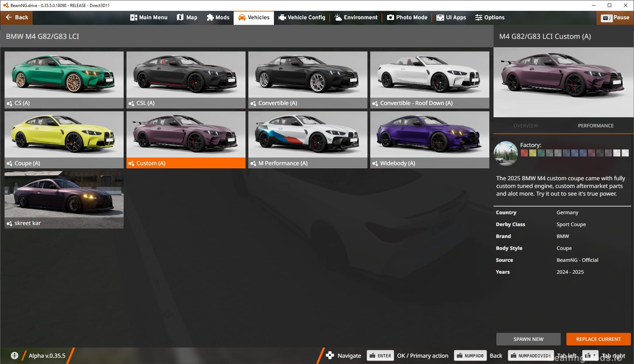Click the NUMPADDIVIDE key hint icon
The image size is (634, 364).
click(531, 356)
